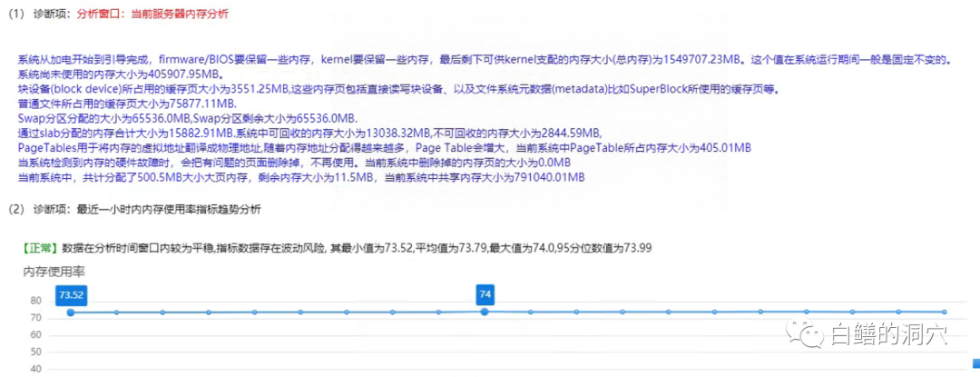Select the last data point at the line's right end

click(945, 313)
